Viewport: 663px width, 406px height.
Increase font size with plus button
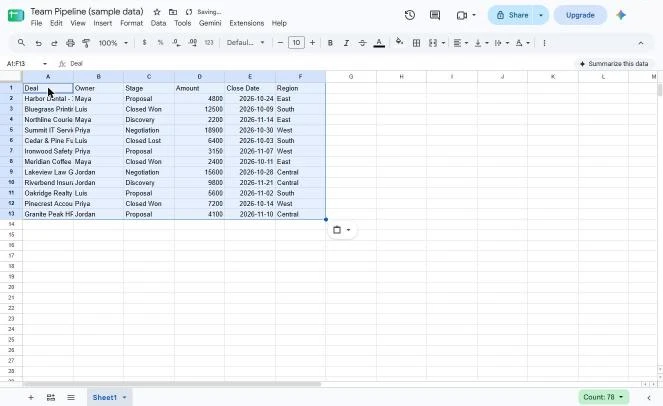tap(312, 43)
